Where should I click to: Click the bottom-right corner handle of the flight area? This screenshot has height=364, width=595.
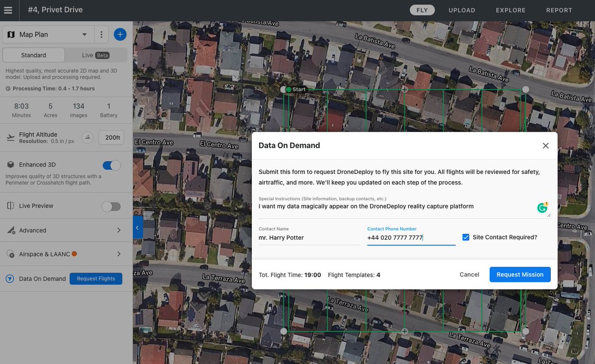526,331
